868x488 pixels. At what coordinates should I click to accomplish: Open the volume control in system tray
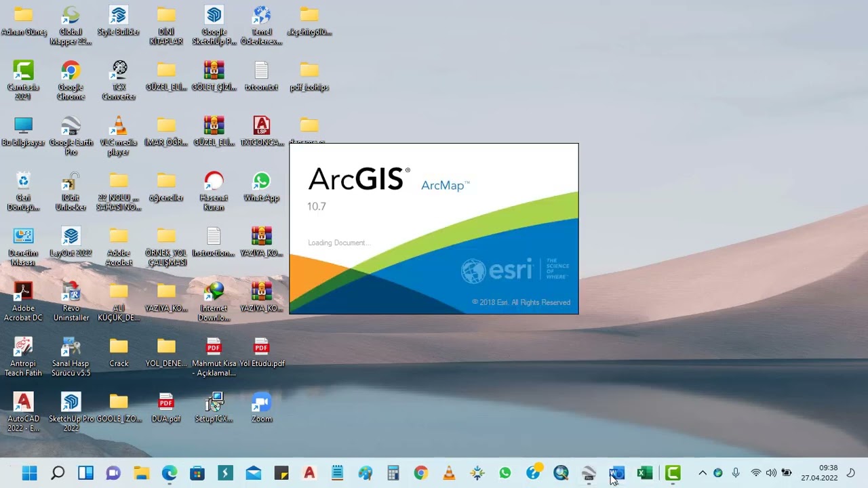pos(771,473)
